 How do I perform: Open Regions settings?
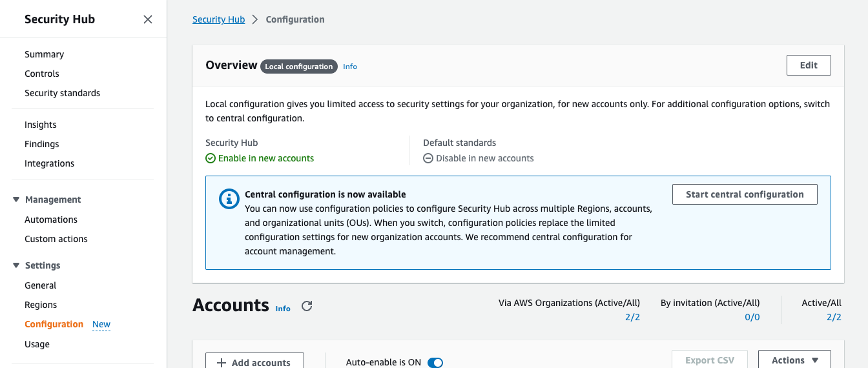click(x=41, y=305)
